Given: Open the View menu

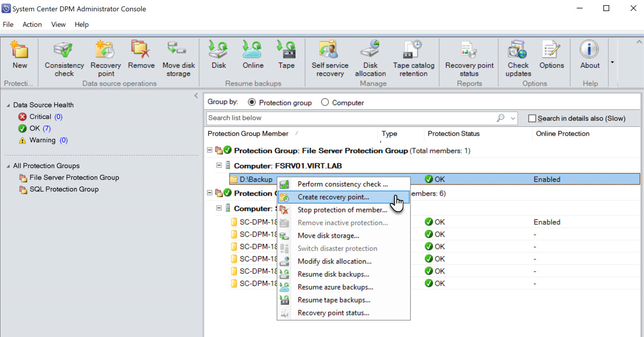Looking at the screenshot, I should click(x=58, y=24).
